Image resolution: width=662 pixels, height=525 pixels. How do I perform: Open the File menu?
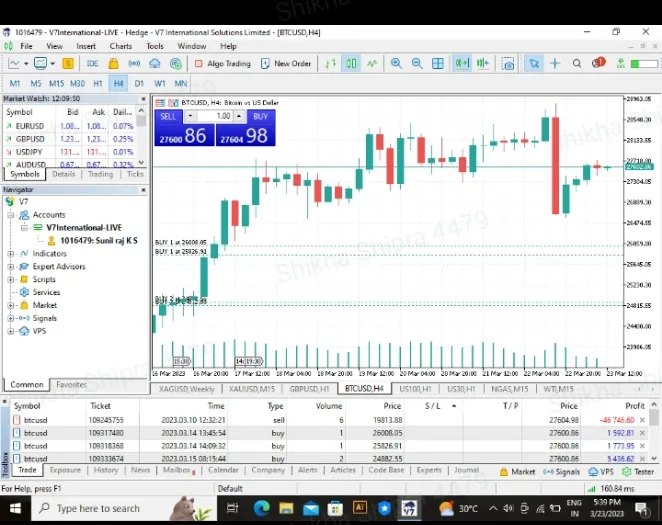coord(26,46)
